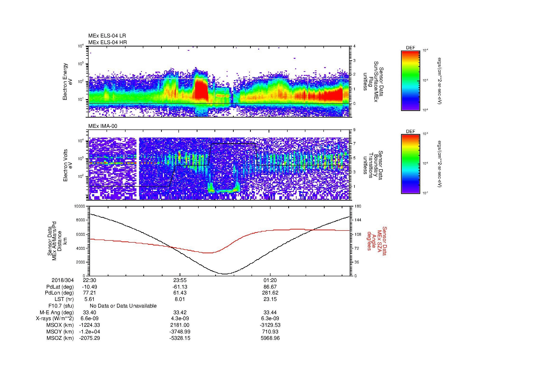Click the 'MSOZ (km)' row label
The image size is (555, 392).
click(x=60, y=338)
